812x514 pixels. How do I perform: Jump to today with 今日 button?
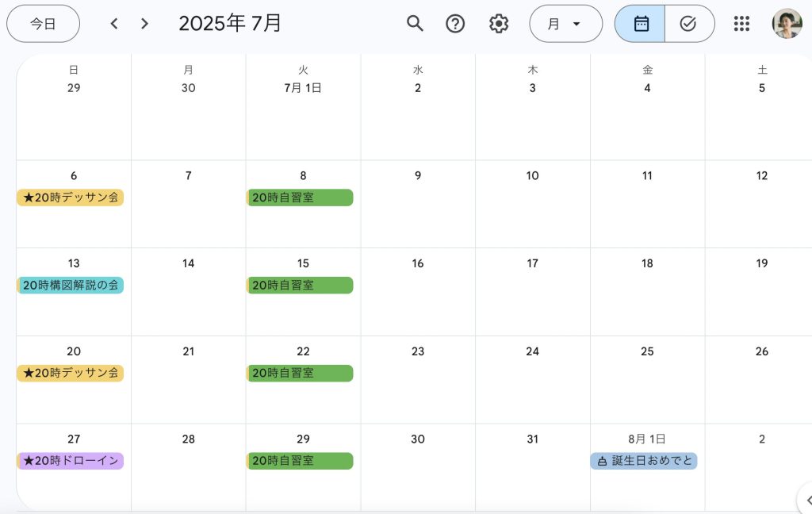click(x=43, y=23)
